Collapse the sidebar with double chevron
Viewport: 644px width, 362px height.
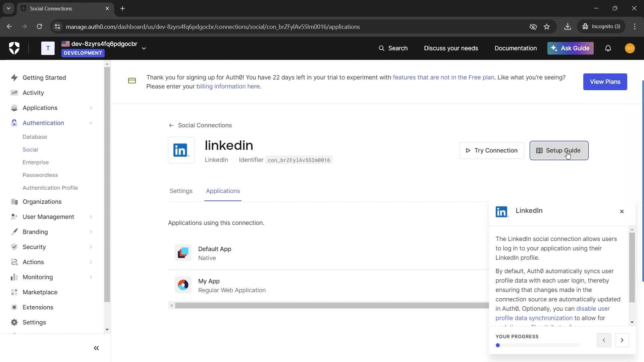click(x=96, y=348)
